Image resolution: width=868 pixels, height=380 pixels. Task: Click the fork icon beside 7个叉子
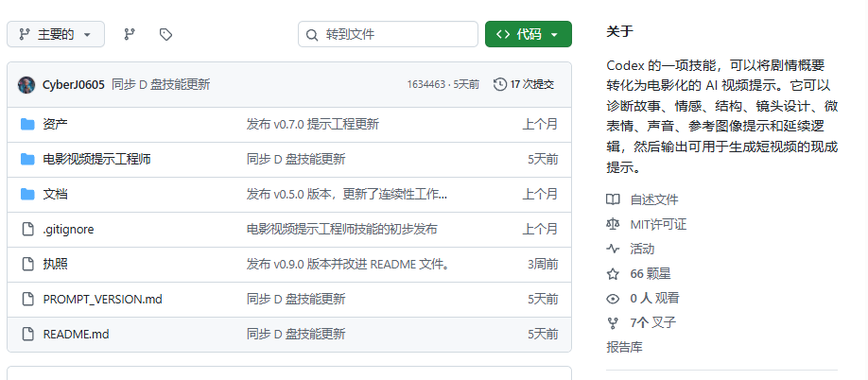tap(613, 323)
